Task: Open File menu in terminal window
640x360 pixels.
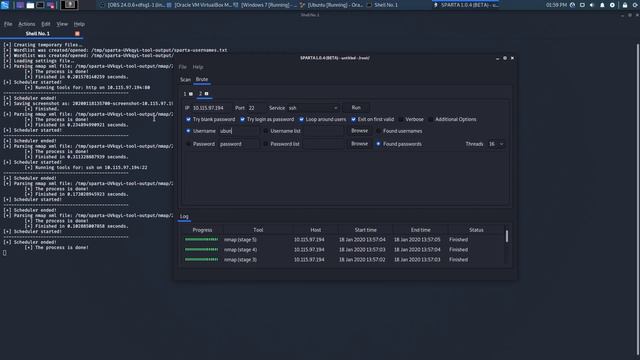Action: pos(8,24)
